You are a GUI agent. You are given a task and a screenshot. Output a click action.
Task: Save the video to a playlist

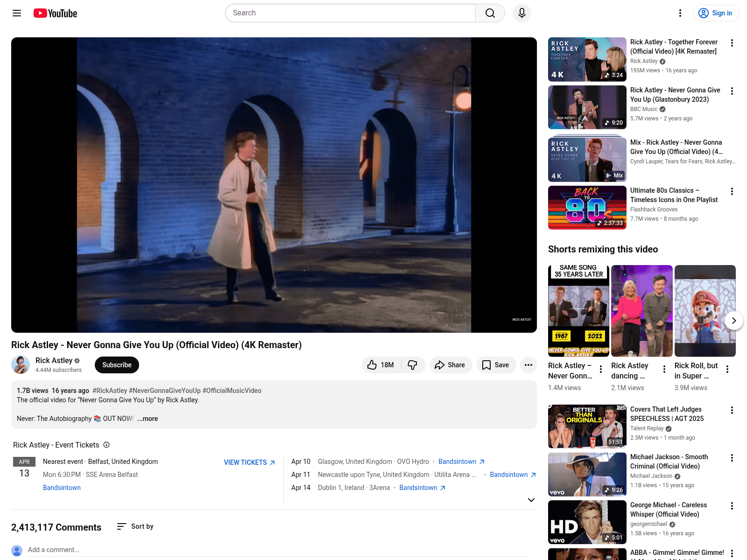(496, 365)
